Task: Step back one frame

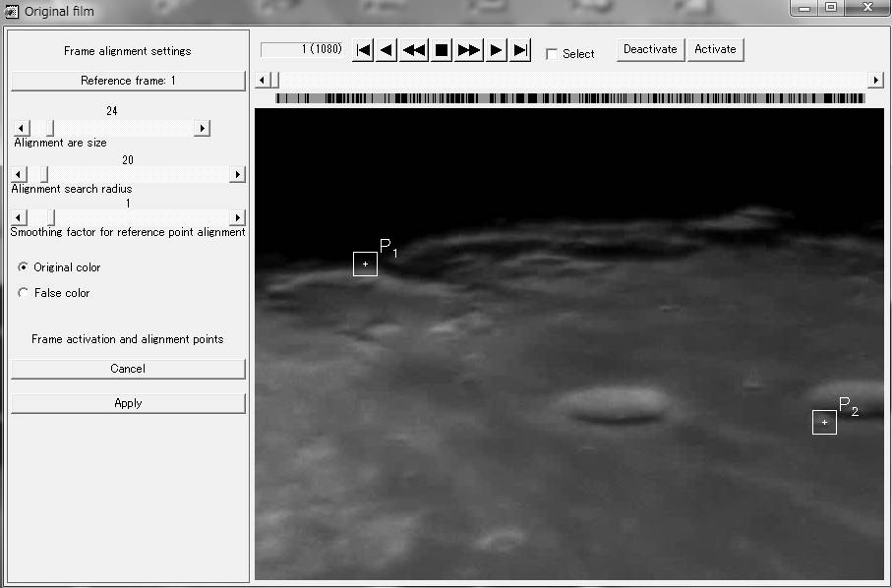Action: 387,50
